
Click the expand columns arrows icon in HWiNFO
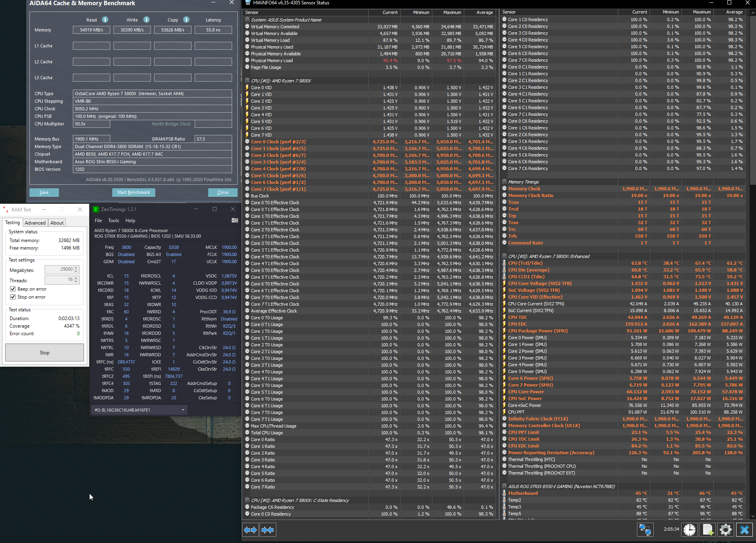[x=250, y=530]
